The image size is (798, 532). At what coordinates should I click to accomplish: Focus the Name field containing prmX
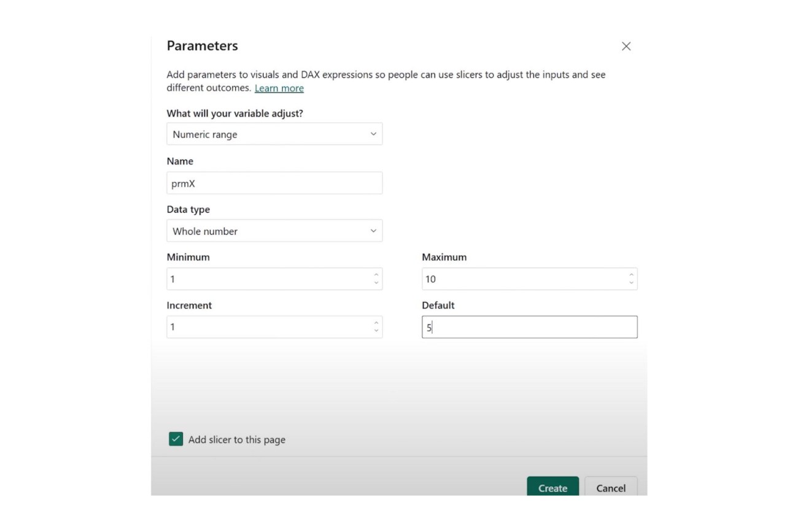274,183
